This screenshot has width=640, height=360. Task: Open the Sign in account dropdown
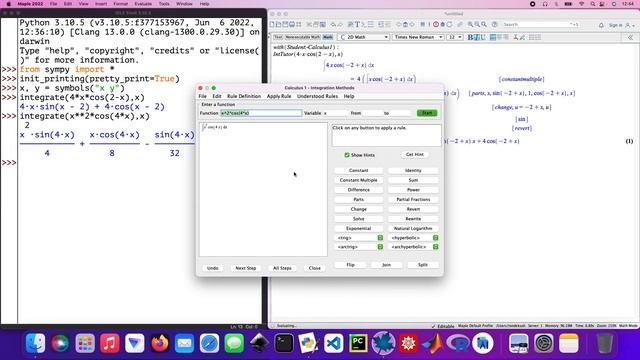click(622, 25)
